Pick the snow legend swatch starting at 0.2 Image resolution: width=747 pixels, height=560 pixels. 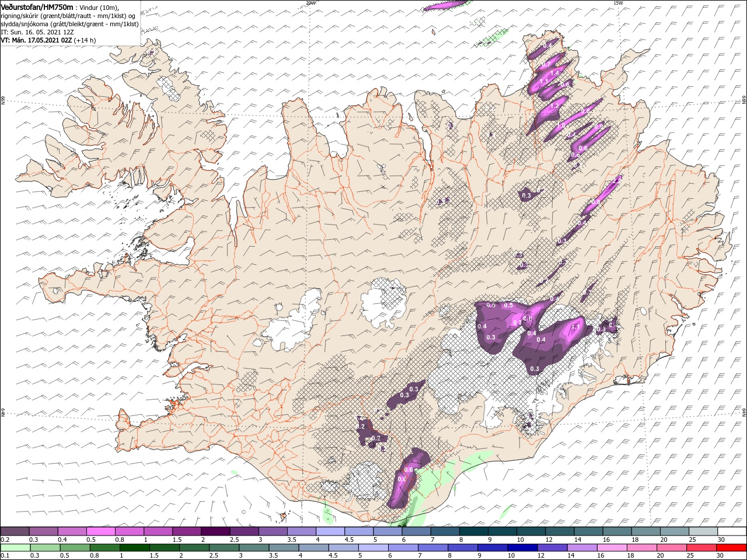click(x=15, y=531)
